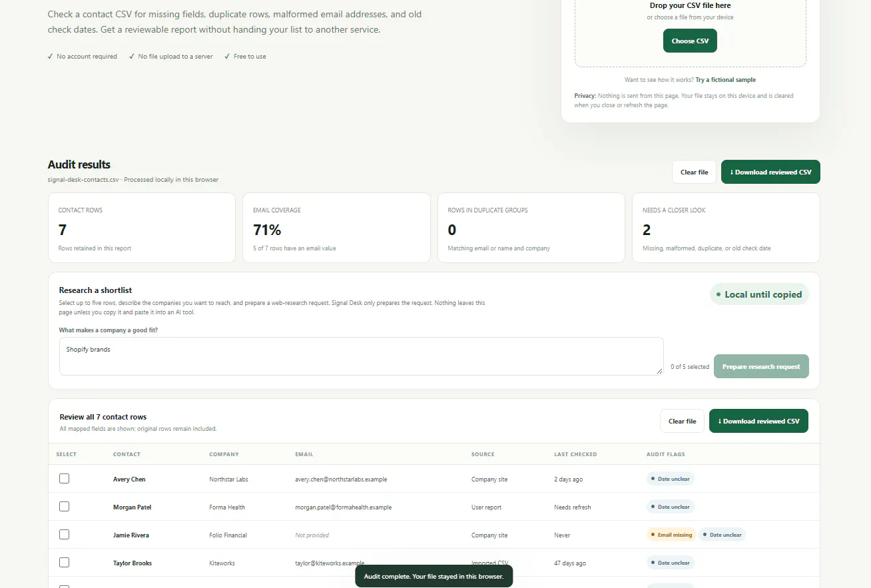The height and width of the screenshot is (588, 871).
Task: Select the Avery Chen row checkbox
Action: point(64,478)
